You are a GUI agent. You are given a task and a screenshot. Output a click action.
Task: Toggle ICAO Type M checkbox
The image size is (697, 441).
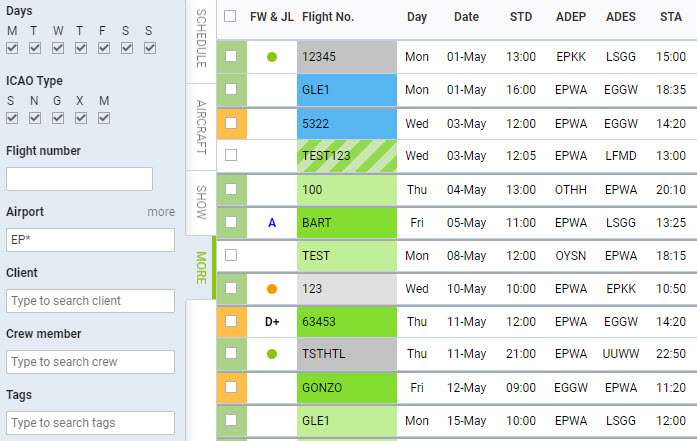[x=104, y=118]
